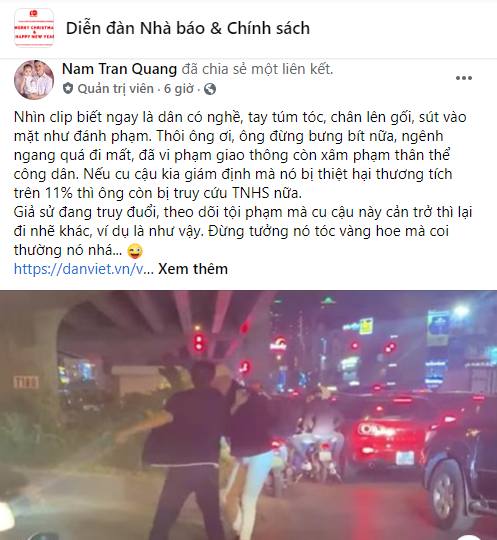Click the group's Merry Christmas logo avatar
This screenshot has height=540, width=497.
34,28
